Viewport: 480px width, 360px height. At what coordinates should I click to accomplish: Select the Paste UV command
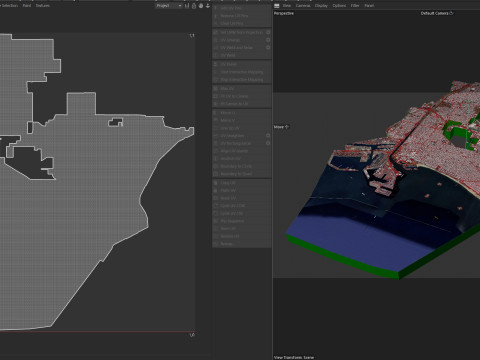tap(242, 191)
